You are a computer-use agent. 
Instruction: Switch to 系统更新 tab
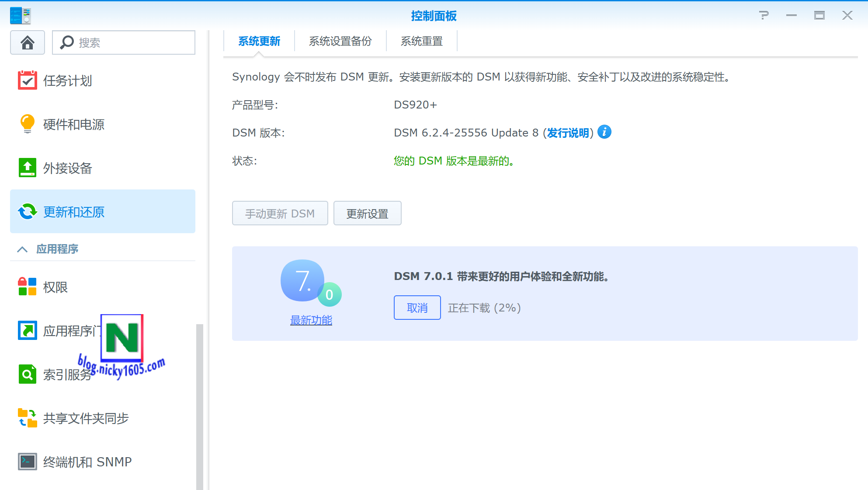click(x=259, y=41)
